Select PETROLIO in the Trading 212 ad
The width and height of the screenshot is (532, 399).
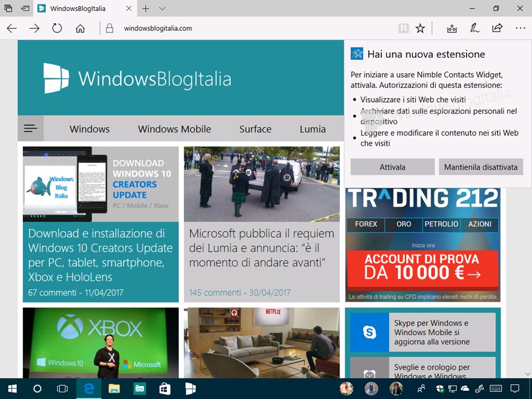click(442, 224)
